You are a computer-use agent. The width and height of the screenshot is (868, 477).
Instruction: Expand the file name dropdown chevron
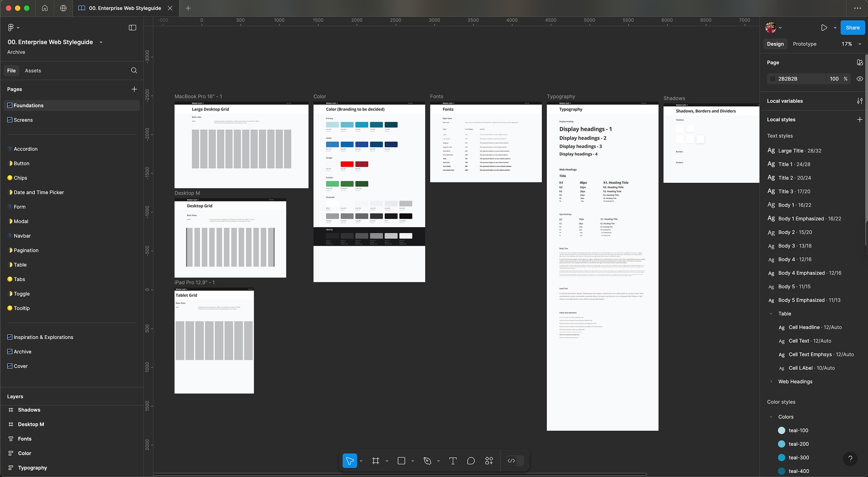[101, 42]
